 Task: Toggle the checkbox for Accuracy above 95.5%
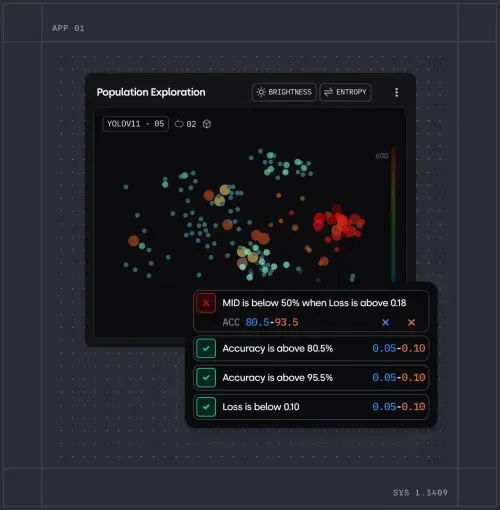[206, 378]
